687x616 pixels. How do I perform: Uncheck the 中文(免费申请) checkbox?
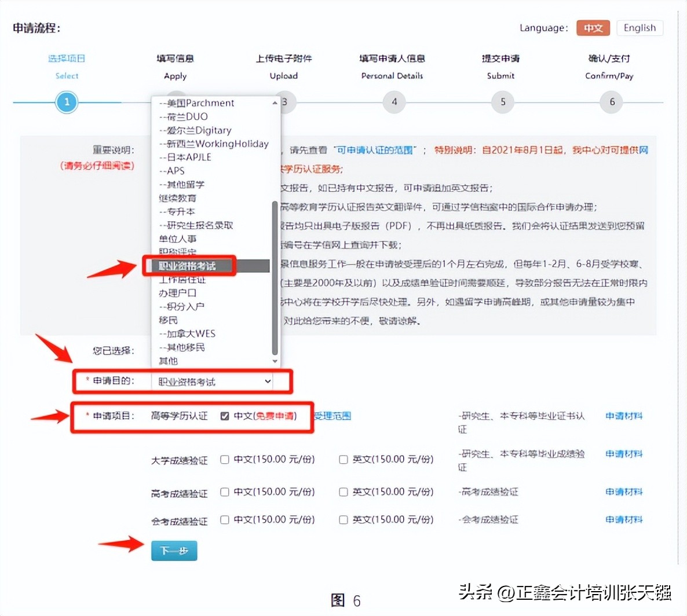(224, 416)
